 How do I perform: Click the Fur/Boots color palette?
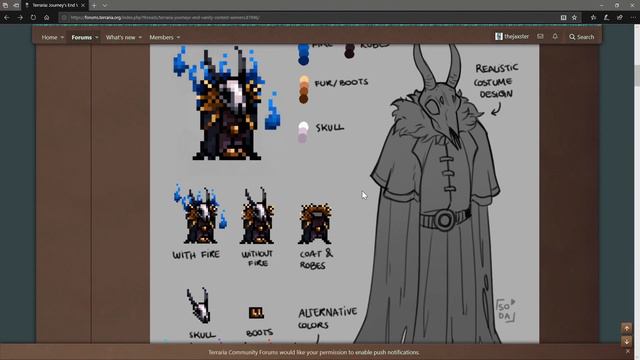(304, 89)
